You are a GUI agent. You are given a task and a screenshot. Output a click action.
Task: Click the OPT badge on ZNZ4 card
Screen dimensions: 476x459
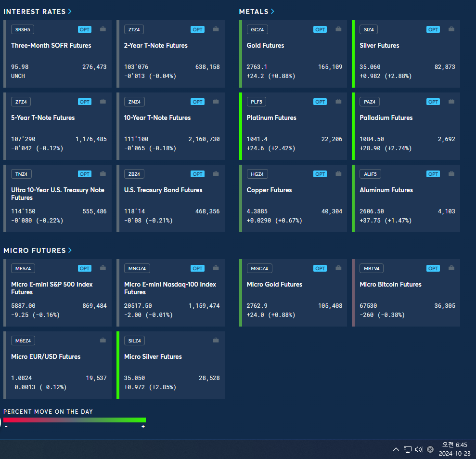(198, 102)
